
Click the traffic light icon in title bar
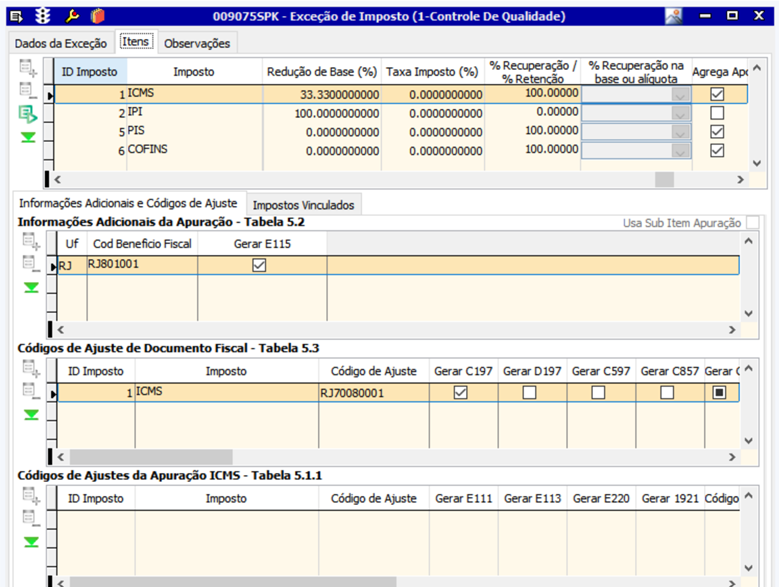(x=43, y=16)
